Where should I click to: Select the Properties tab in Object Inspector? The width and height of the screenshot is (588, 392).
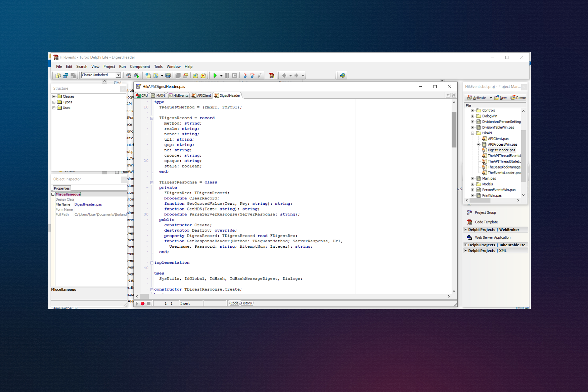click(x=62, y=188)
